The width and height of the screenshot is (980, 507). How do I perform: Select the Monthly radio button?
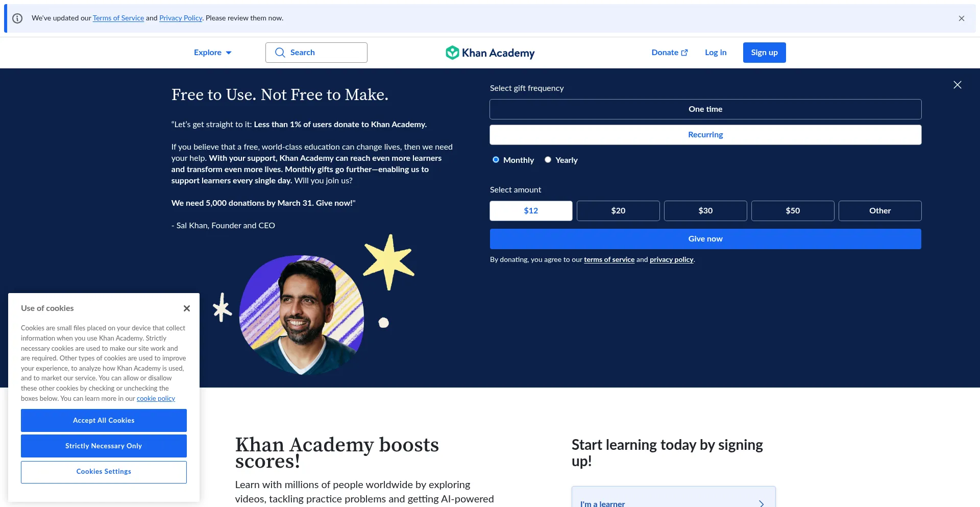[496, 160]
